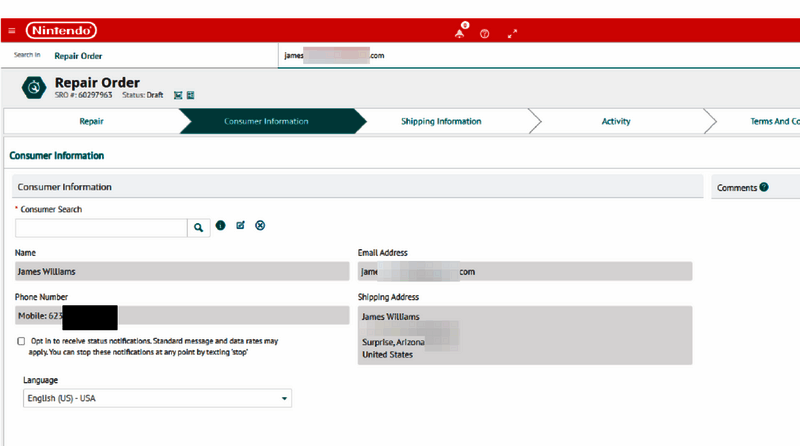Click the notifications bell icon
Screen dimensions: 800x446
click(x=459, y=33)
